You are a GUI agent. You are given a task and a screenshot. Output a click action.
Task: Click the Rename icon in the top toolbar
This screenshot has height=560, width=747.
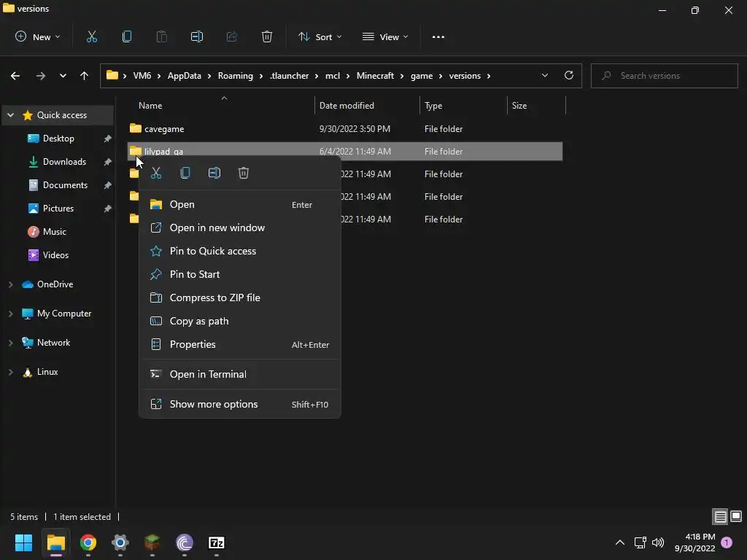pos(197,36)
